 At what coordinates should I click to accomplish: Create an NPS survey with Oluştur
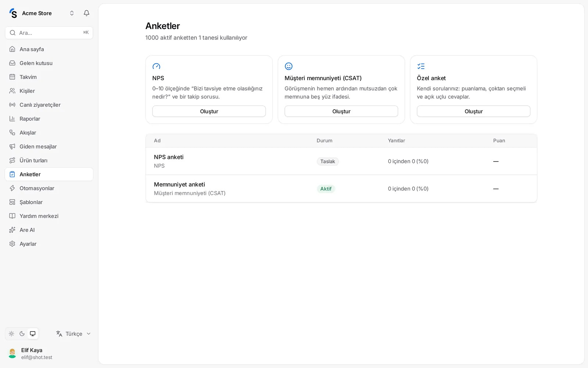click(209, 112)
